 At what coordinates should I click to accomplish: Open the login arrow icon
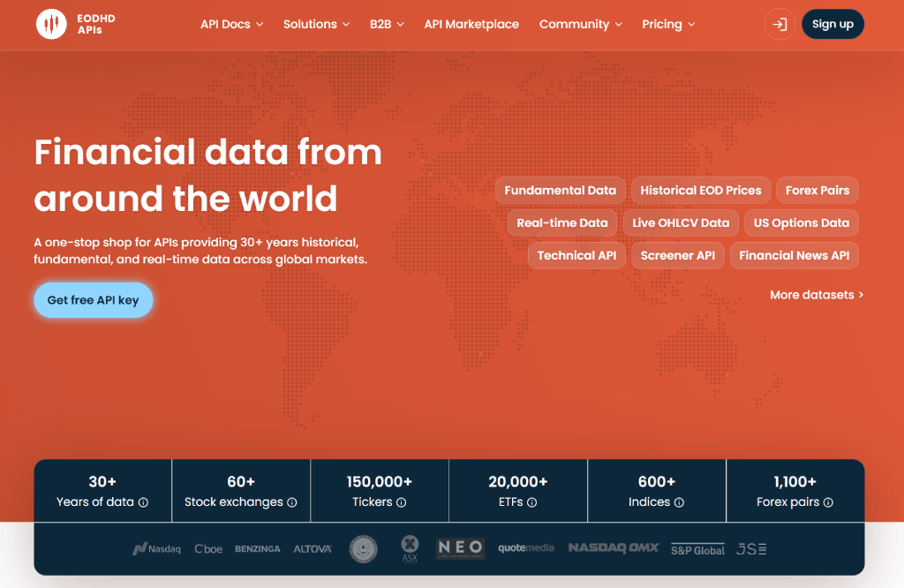[x=779, y=25]
